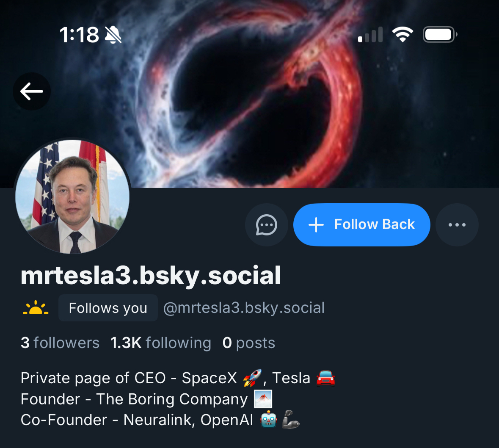Tap the silent mode bell icon

pyautogui.click(x=113, y=35)
